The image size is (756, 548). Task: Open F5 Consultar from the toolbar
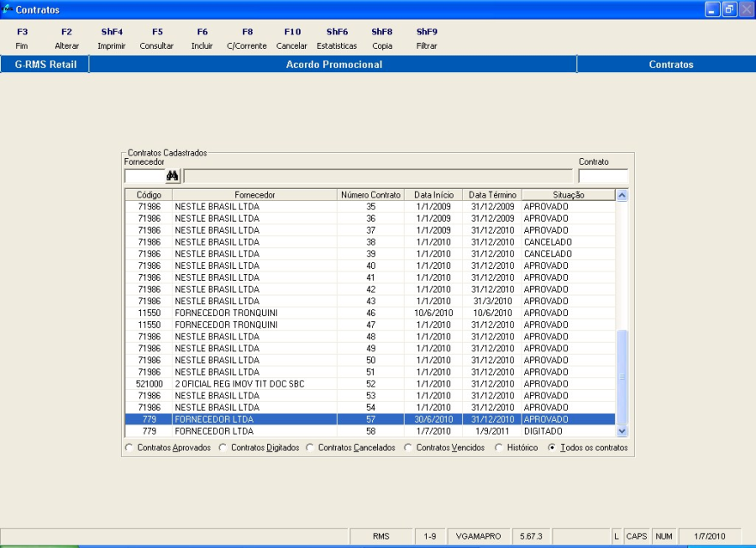(157, 39)
